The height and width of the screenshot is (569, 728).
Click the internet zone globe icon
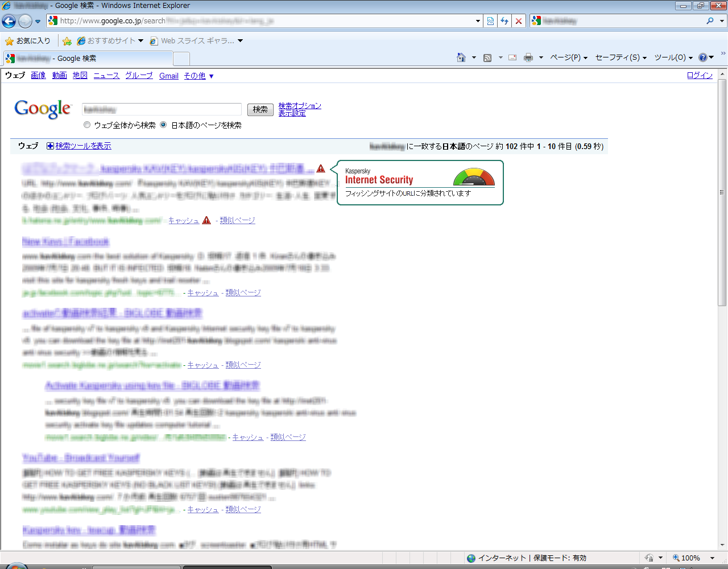tap(471, 558)
